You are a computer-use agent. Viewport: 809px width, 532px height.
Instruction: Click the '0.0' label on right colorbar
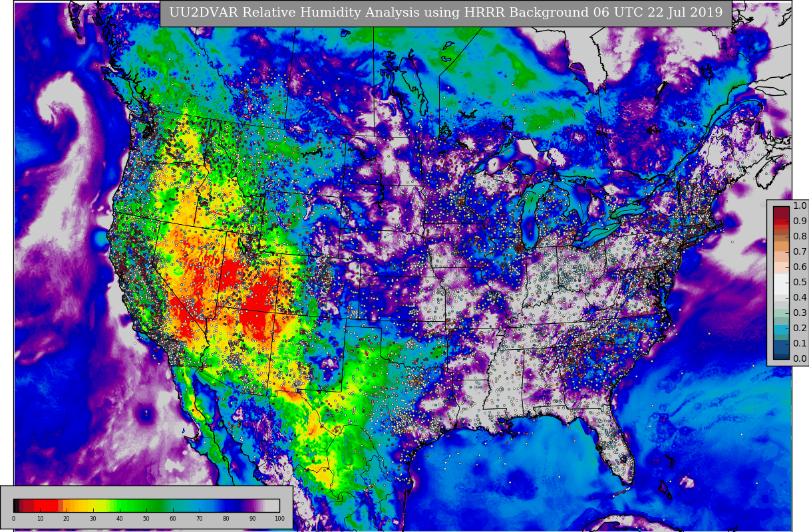click(800, 359)
